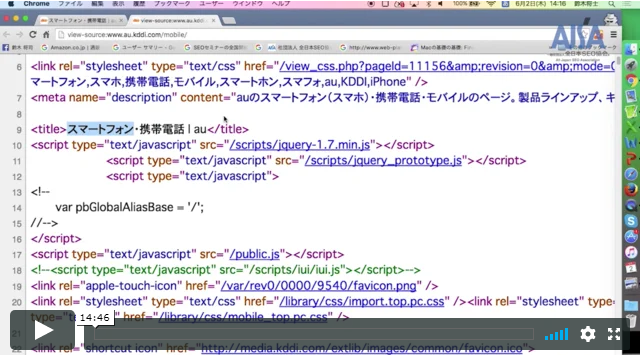The height and width of the screenshot is (360, 640).
Task: Enter fullscreen mode on video player
Action: pos(613,334)
